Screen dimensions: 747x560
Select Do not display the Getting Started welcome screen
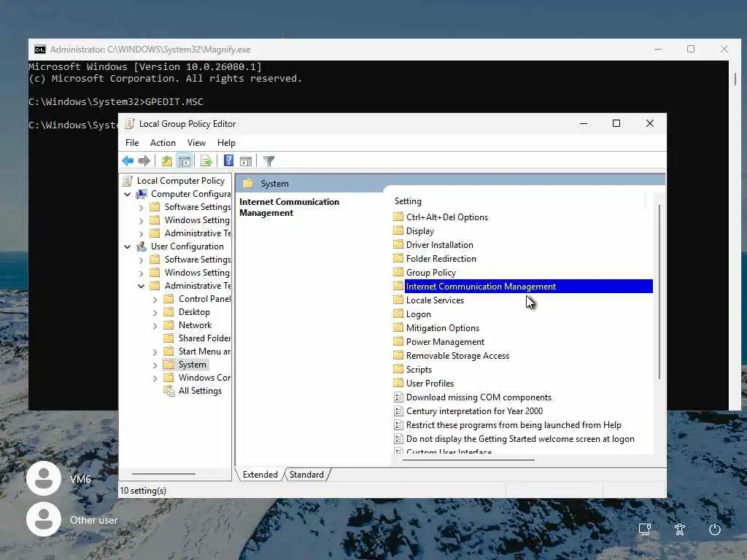tap(520, 438)
